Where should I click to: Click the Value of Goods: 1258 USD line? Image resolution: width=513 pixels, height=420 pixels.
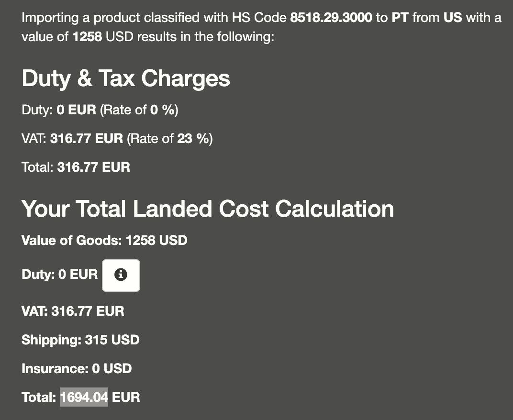coord(104,241)
